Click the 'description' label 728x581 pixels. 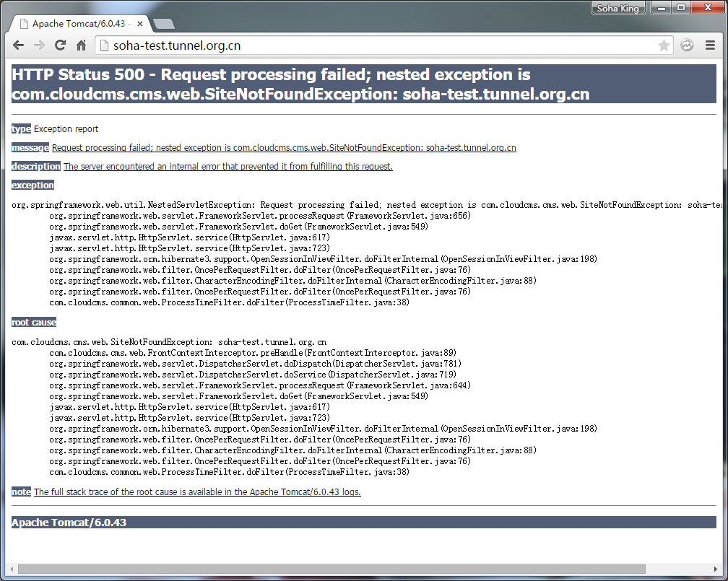coord(36,166)
